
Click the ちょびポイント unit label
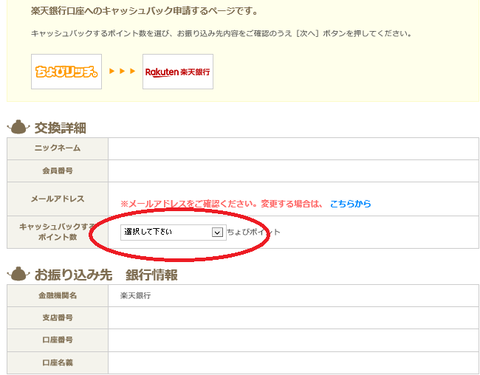254,232
